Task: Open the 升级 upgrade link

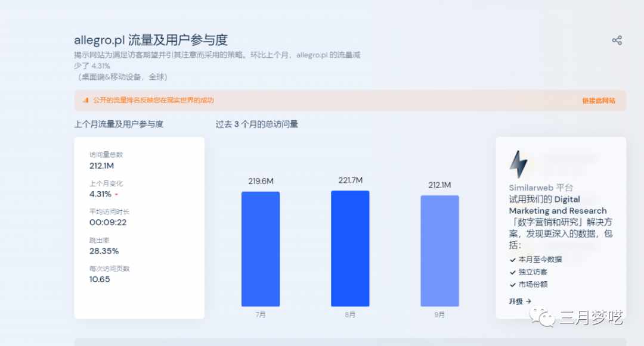Action: point(520,301)
